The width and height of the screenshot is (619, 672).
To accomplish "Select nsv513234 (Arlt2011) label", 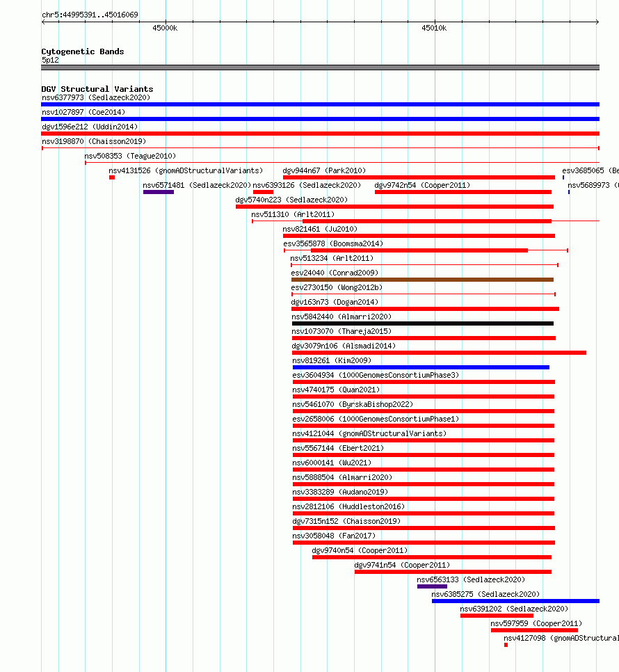I will coord(332,257).
